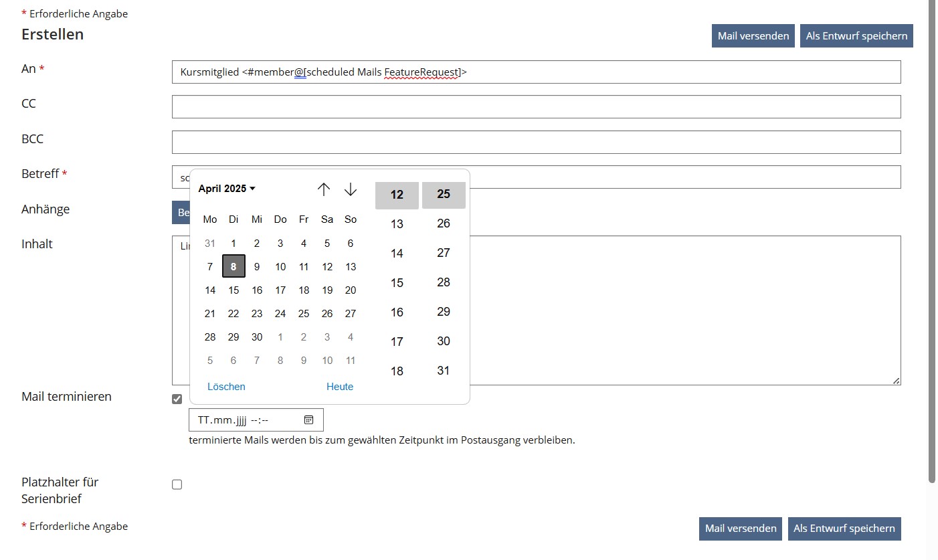This screenshot has width=938, height=560.
Task: Enable Platzhalter für Serienbrief checkbox
Action: tap(177, 484)
